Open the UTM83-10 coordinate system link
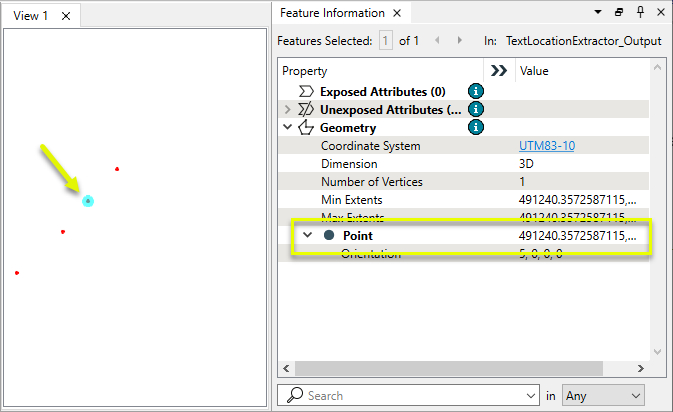 pos(546,146)
